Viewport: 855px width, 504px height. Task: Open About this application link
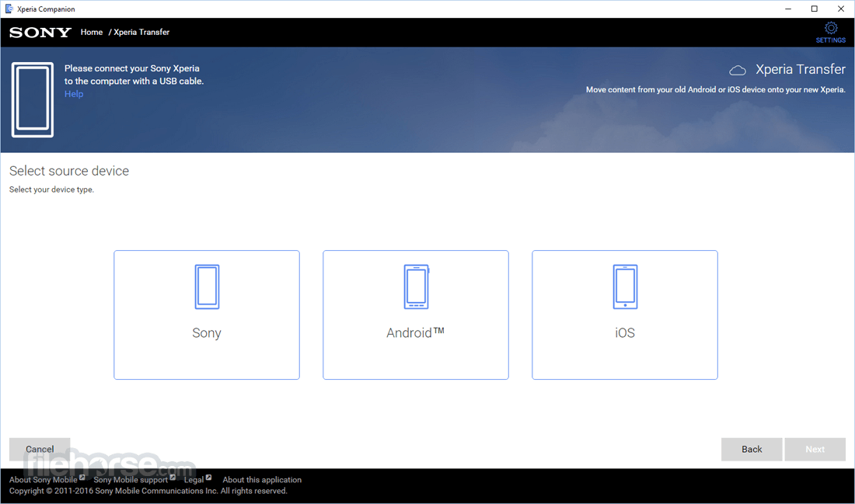(x=262, y=479)
